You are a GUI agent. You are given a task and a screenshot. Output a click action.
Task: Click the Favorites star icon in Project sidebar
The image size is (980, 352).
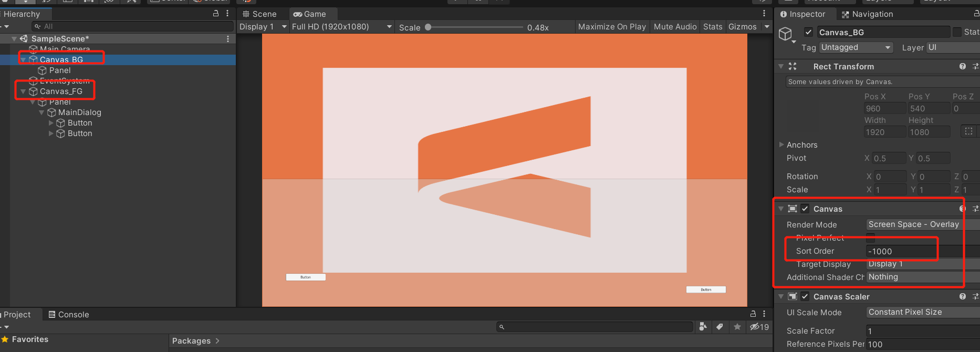coord(5,339)
